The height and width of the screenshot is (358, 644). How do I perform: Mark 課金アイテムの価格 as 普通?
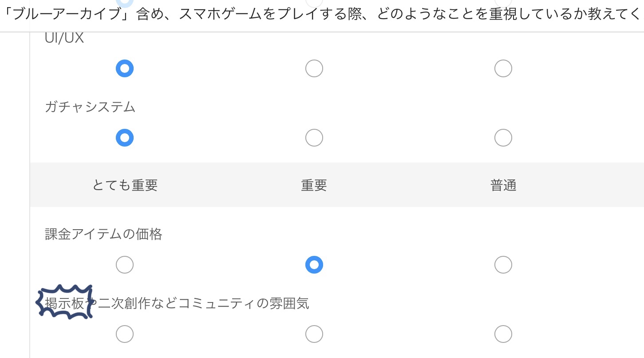point(503,265)
